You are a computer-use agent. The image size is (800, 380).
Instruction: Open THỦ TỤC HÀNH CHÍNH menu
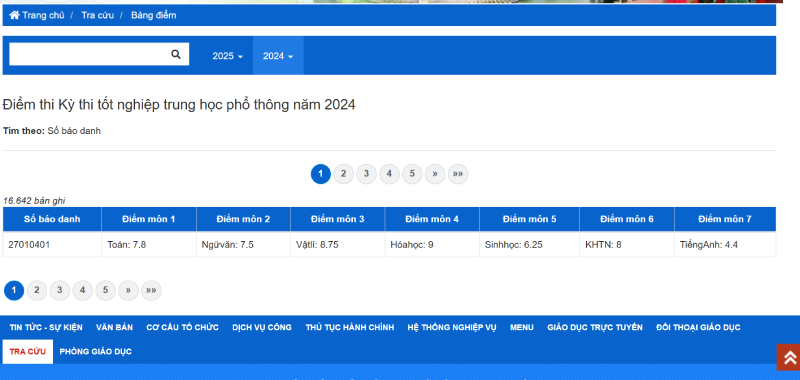[350, 327]
